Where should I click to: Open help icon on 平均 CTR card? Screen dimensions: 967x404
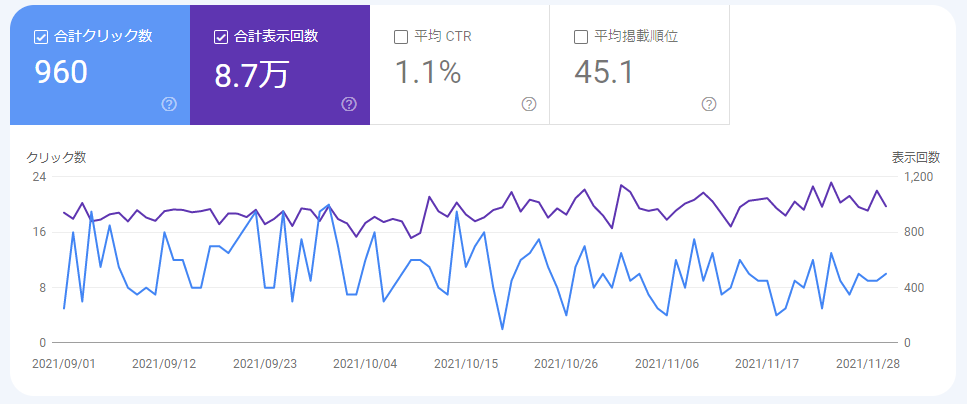coord(529,104)
